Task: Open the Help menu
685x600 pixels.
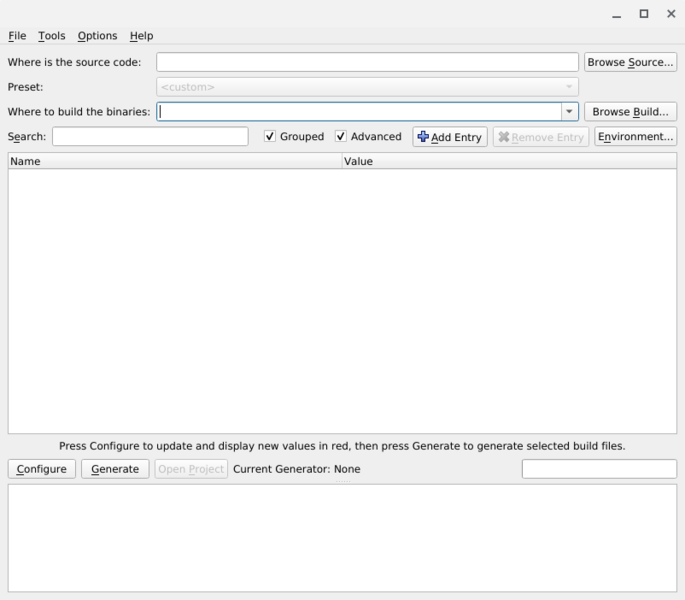Action: click(x=141, y=36)
